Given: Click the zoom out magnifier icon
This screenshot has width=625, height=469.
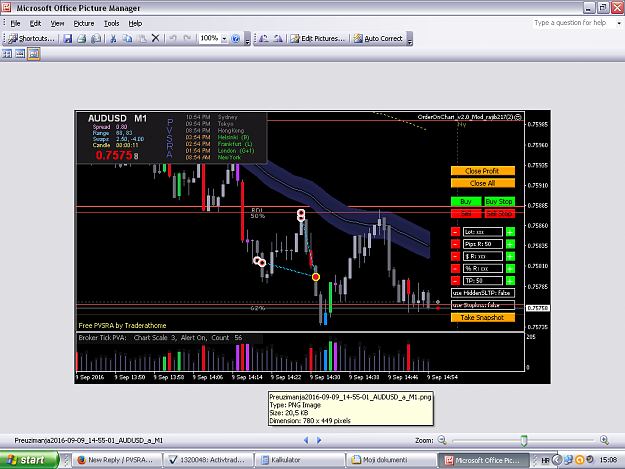Looking at the screenshot, I should (x=442, y=440).
